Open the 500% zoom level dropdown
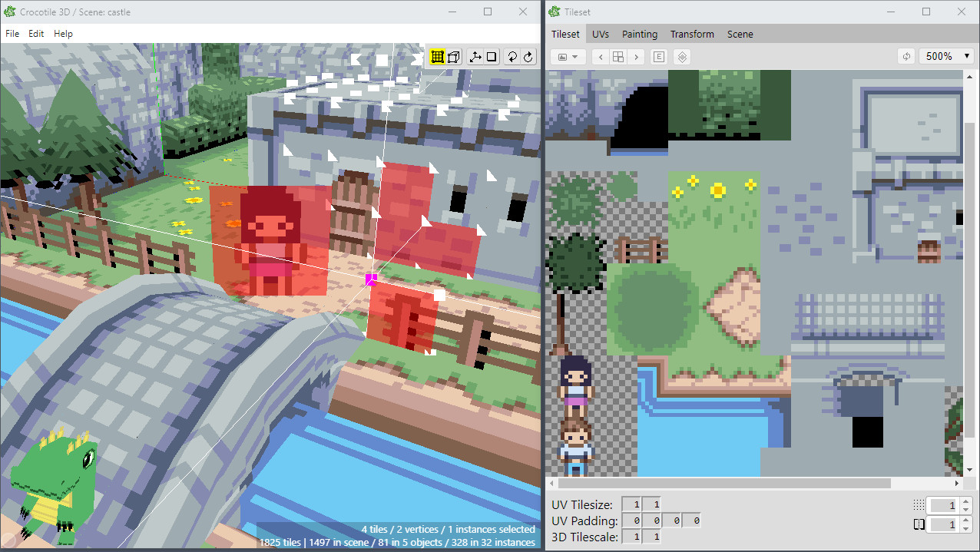Image resolution: width=980 pixels, height=552 pixels. tap(946, 56)
